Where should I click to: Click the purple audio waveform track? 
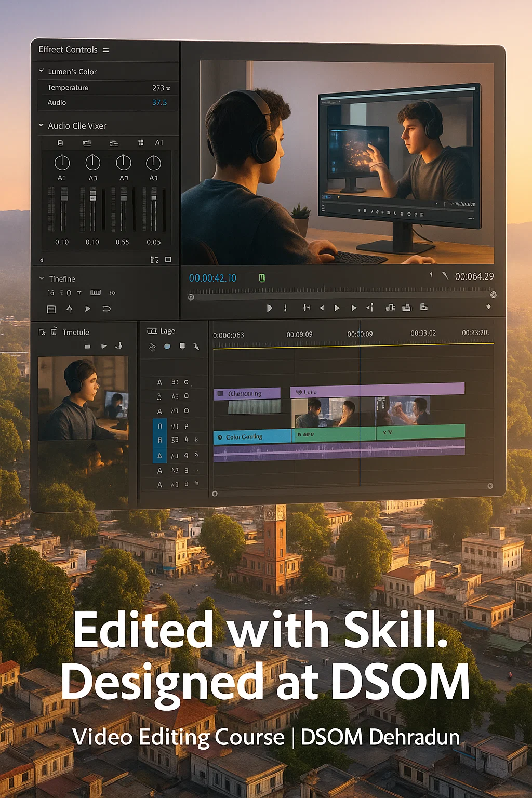339,451
